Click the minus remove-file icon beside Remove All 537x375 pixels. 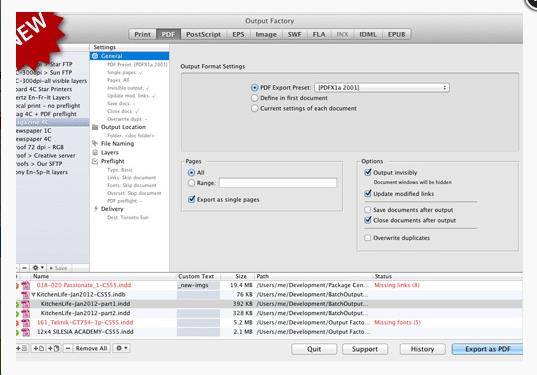[68, 348]
